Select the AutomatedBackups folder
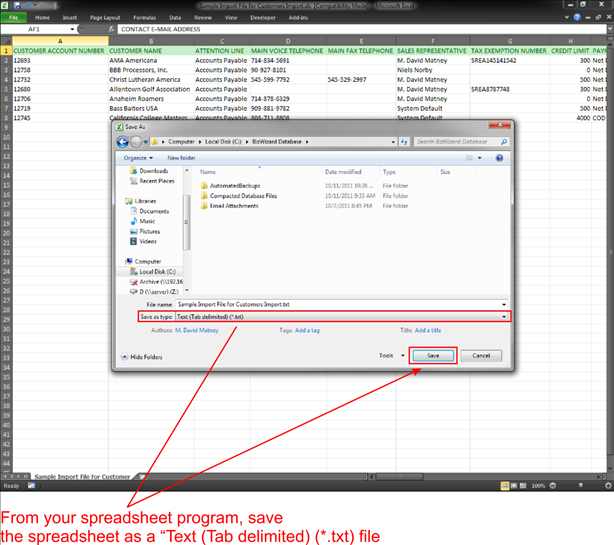Image resolution: width=614 pixels, height=545 pixels. pyautogui.click(x=231, y=186)
